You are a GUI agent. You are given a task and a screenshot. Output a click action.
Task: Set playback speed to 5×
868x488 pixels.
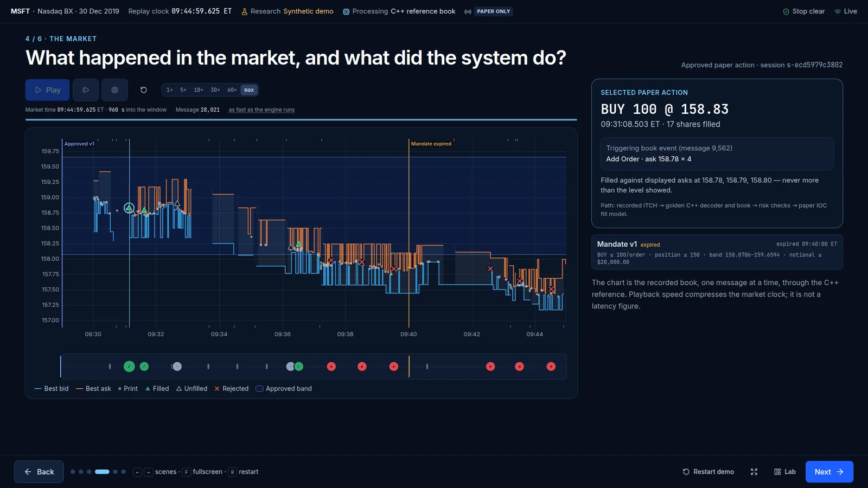click(183, 90)
